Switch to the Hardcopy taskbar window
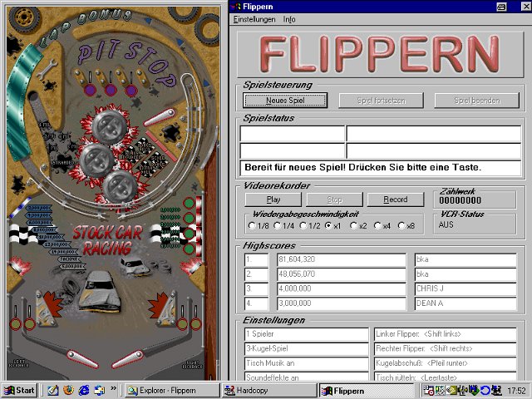The image size is (532, 399). (x=268, y=391)
